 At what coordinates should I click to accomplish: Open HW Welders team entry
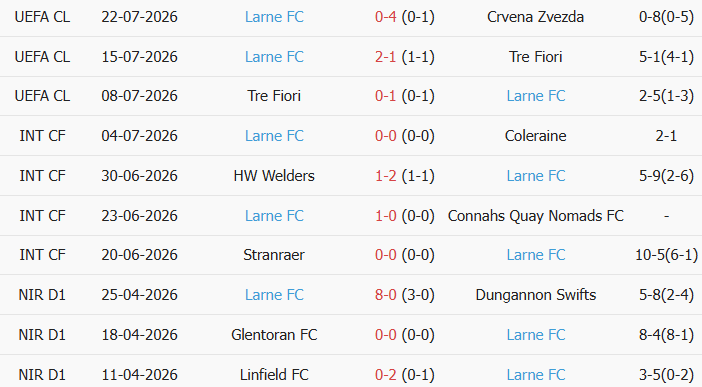point(274,176)
